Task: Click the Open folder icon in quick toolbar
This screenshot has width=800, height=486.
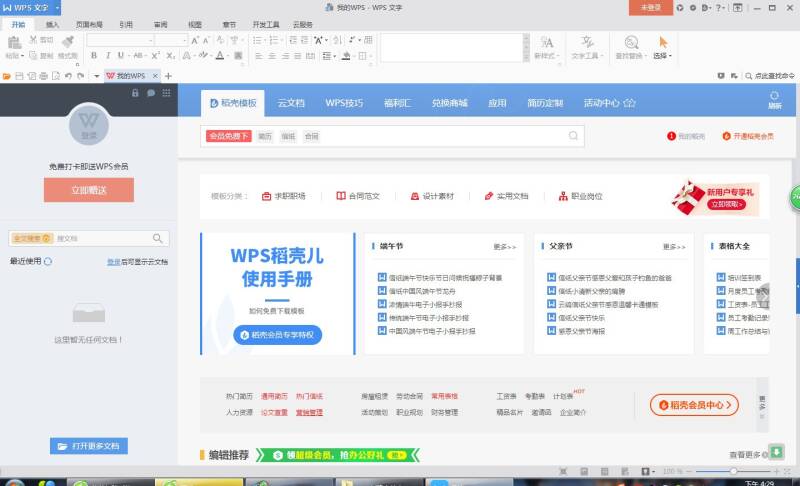Action: 7,76
